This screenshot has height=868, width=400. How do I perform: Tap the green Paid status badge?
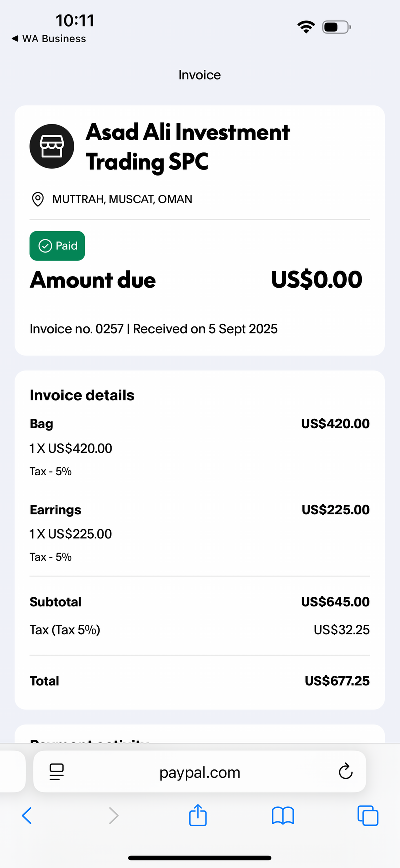point(57,246)
